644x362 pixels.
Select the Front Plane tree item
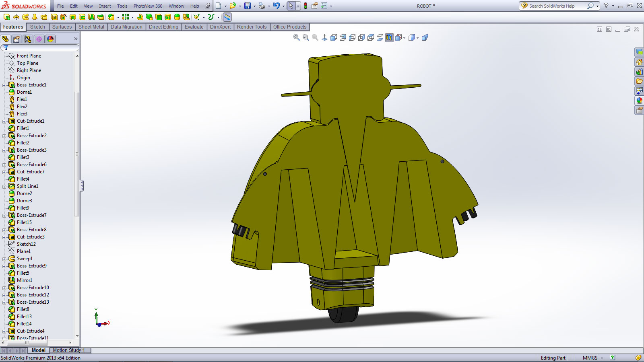point(29,56)
